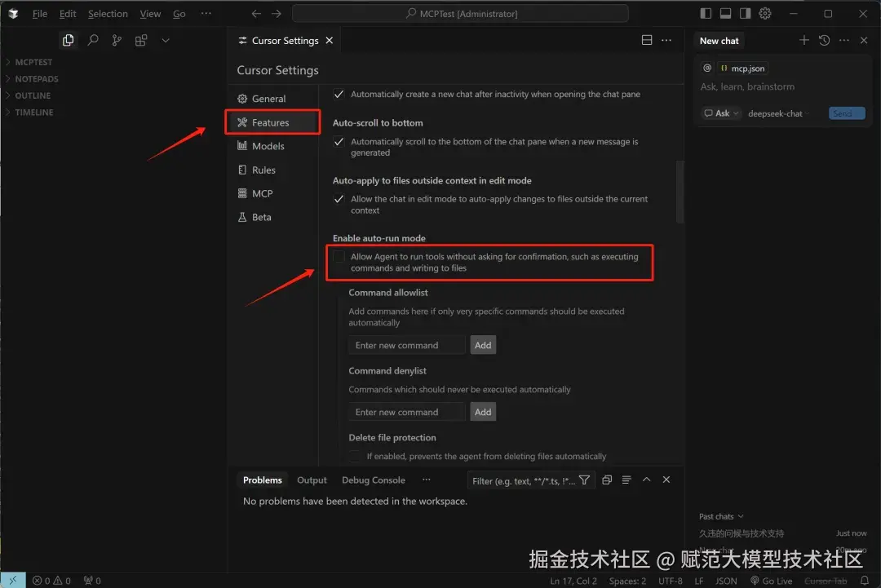Close the Cursor Settings tab
The height and width of the screenshot is (588, 881).
click(x=330, y=41)
